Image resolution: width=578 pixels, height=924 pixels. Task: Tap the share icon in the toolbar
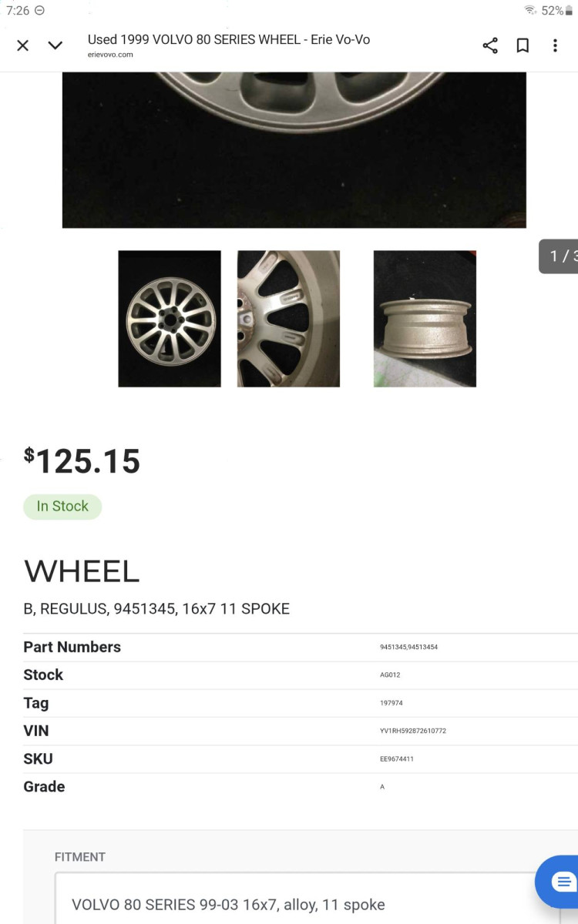pyautogui.click(x=490, y=45)
